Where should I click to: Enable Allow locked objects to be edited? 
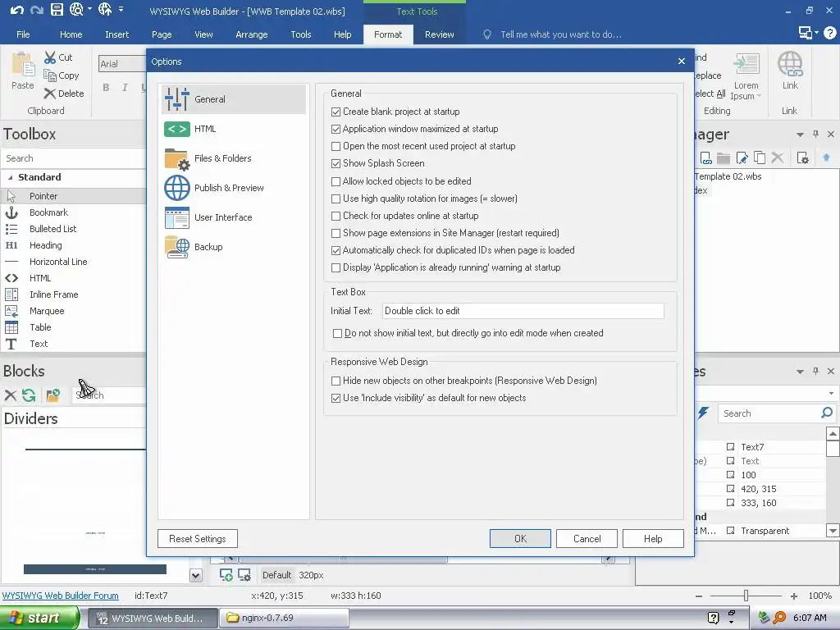click(336, 181)
